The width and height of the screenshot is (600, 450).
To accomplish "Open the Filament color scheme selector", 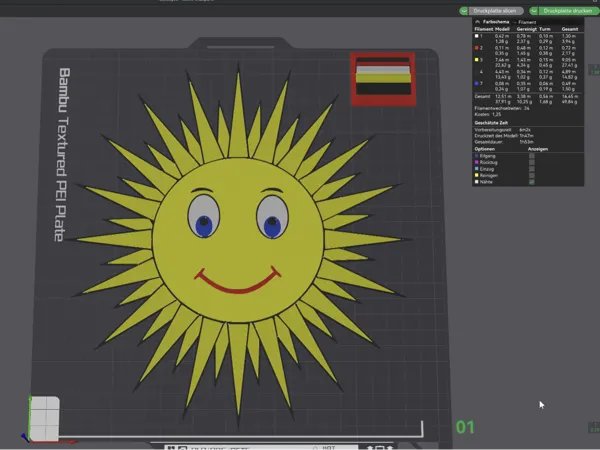I will [527, 22].
